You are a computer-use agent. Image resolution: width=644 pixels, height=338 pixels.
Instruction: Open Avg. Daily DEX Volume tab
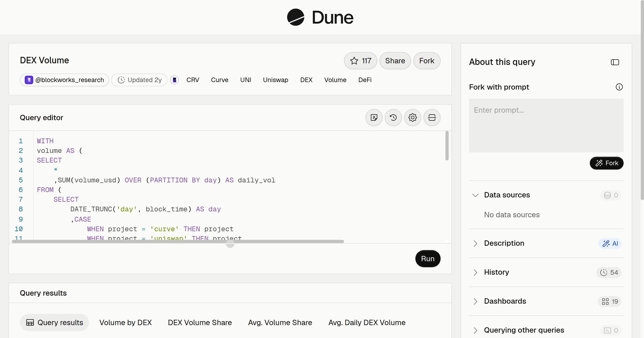367,322
